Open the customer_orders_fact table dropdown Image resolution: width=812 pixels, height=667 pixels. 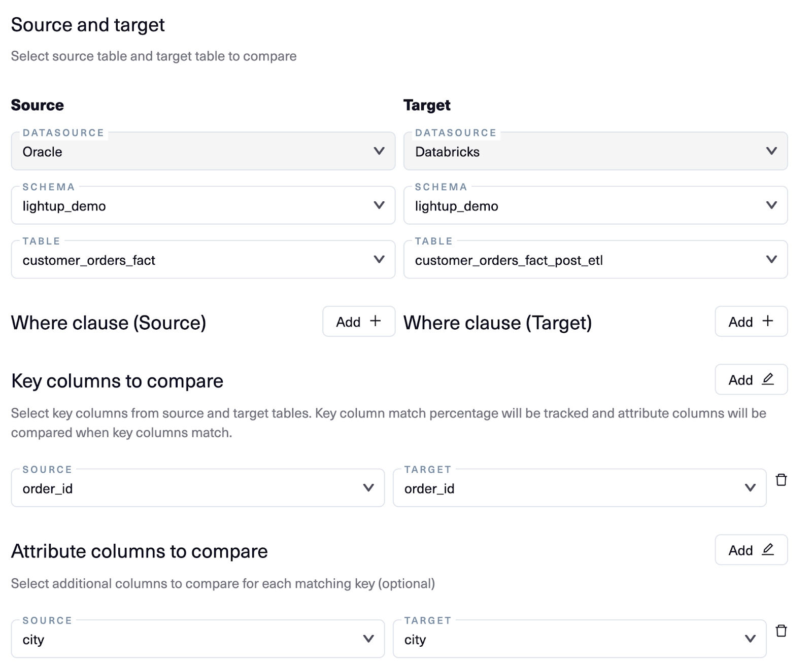coord(203,259)
